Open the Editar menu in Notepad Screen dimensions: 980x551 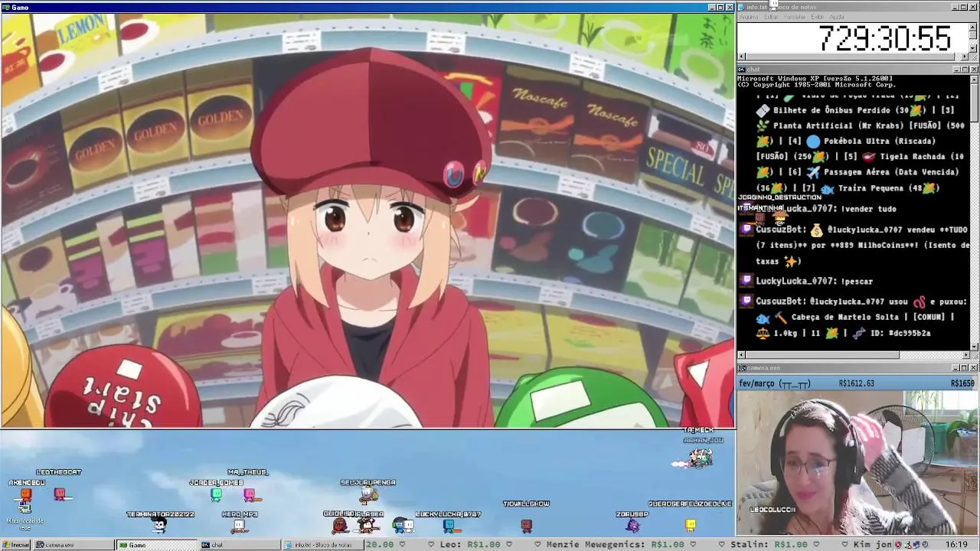click(771, 17)
